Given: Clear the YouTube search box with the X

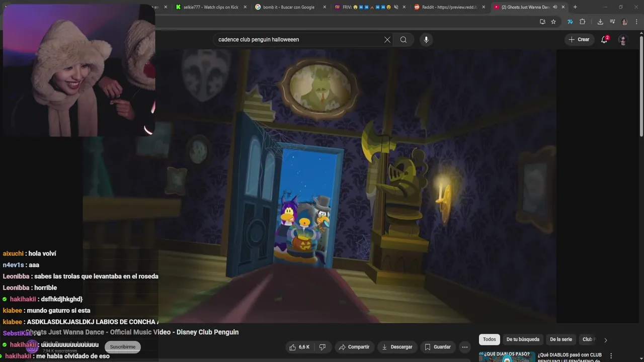Looking at the screenshot, I should (x=387, y=40).
